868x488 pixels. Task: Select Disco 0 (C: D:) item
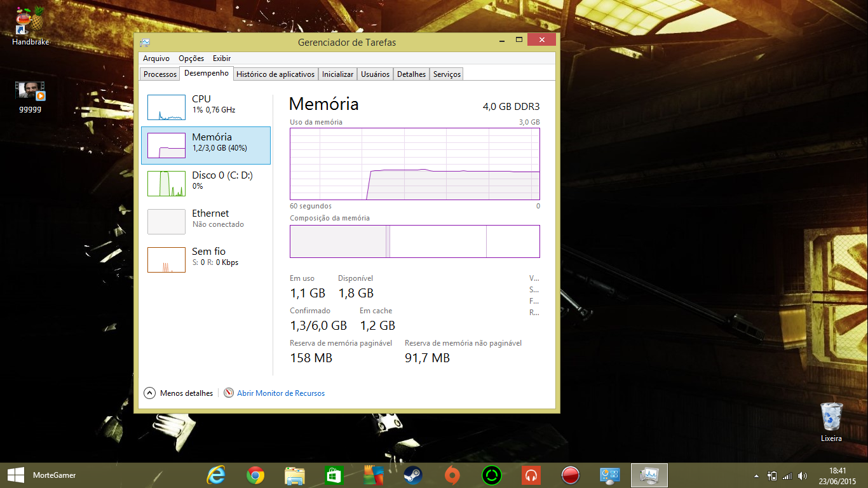coord(206,184)
